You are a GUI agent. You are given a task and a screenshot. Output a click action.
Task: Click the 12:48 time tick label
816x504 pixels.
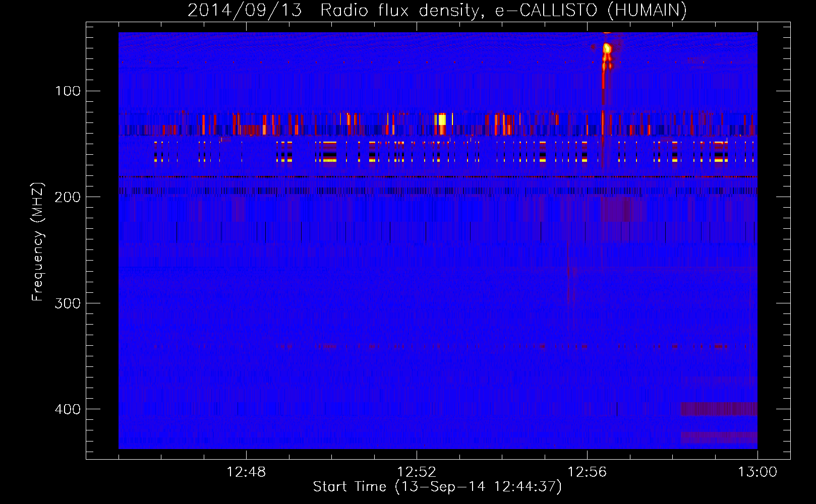[246, 472]
